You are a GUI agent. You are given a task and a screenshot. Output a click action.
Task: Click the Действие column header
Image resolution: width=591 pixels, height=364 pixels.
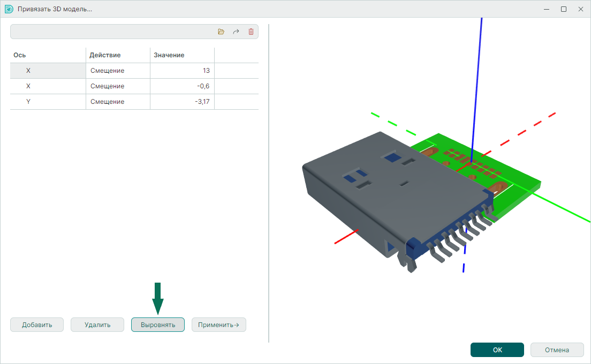(118, 55)
